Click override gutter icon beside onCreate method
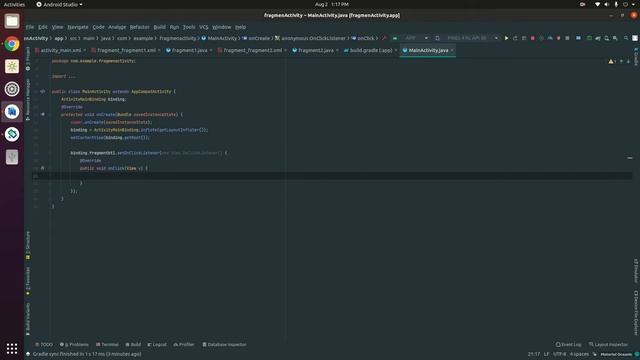 (42, 114)
